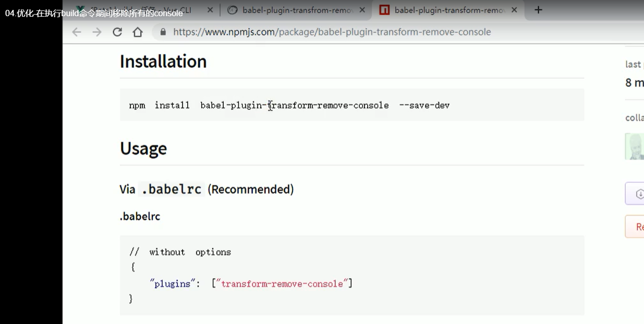Select the npm babel-plugin-transform-remove-console tab
Viewport: 644px width, 324px height.
point(448,10)
